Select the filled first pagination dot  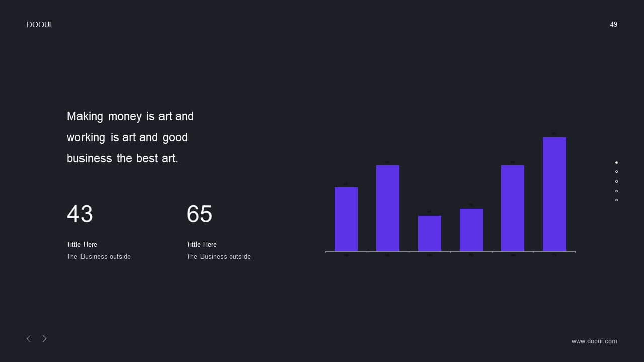point(616,162)
